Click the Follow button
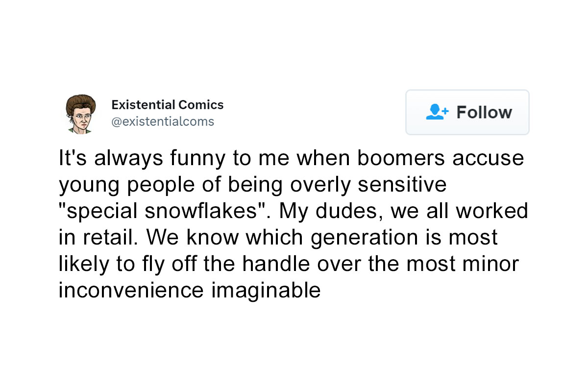 (x=467, y=112)
